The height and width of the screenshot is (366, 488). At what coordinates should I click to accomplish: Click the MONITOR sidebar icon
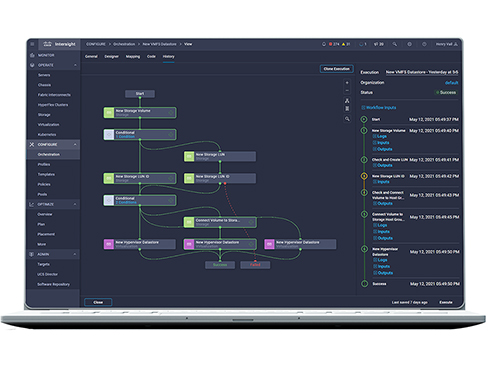(x=32, y=55)
